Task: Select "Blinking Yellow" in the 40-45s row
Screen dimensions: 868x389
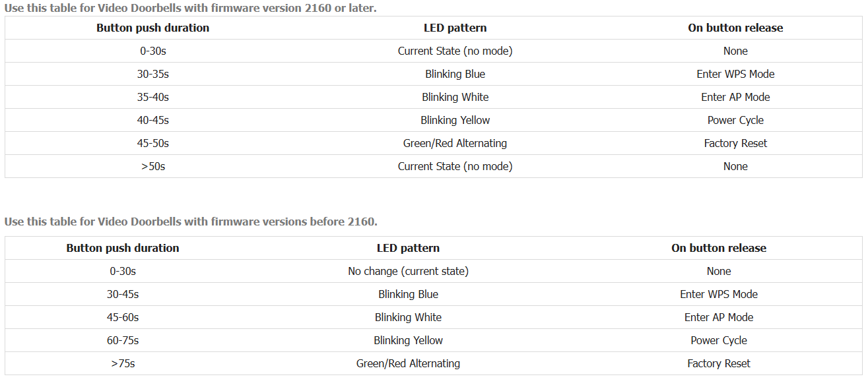Action: [x=455, y=120]
